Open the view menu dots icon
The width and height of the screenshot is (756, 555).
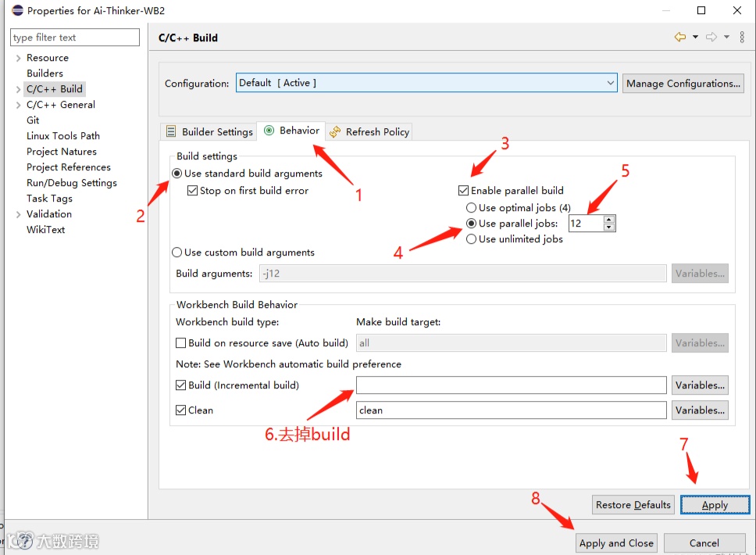(x=742, y=38)
